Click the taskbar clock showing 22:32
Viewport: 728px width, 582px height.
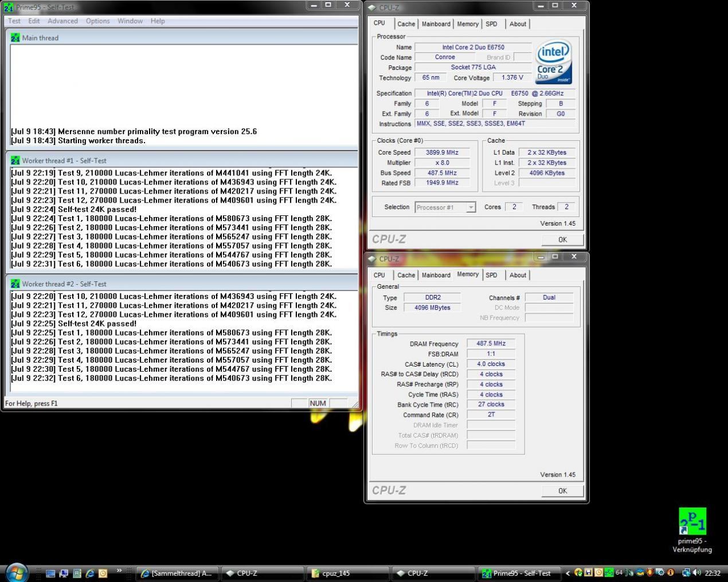click(713, 573)
